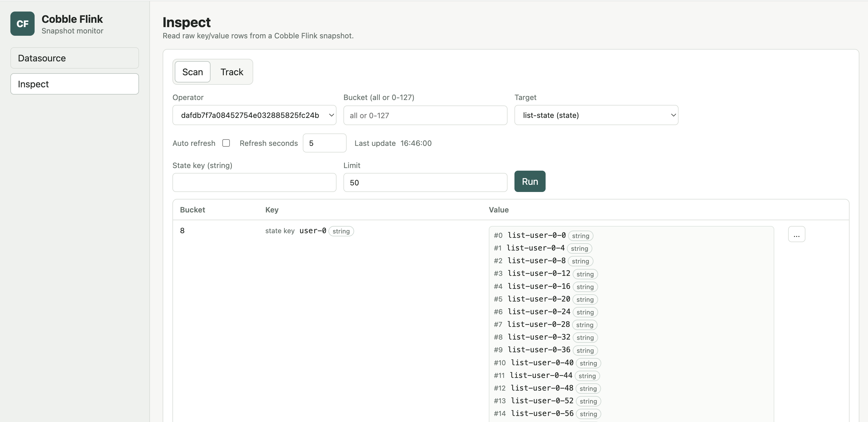This screenshot has width=868, height=422.
Task: Open the Operator dropdown
Action: click(254, 115)
